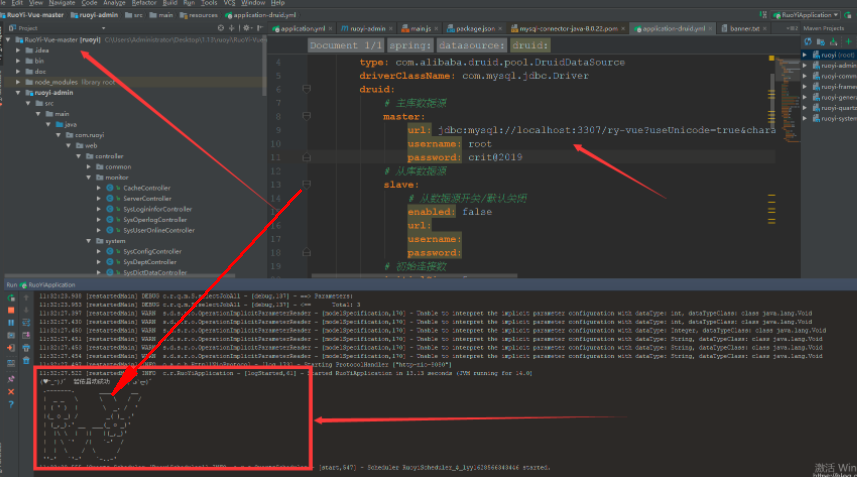
Task: Open RuoYiApplication run configuration dropdown
Action: click(806, 15)
